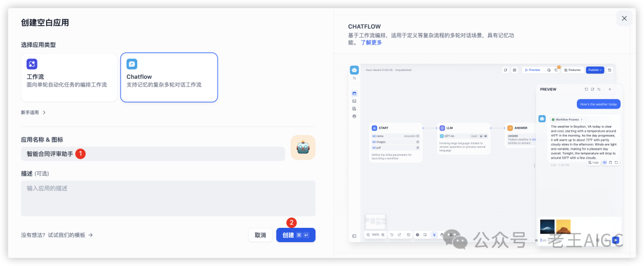Click Publish button in the preview illustration
This screenshot has height=266, width=644.
tap(595, 70)
